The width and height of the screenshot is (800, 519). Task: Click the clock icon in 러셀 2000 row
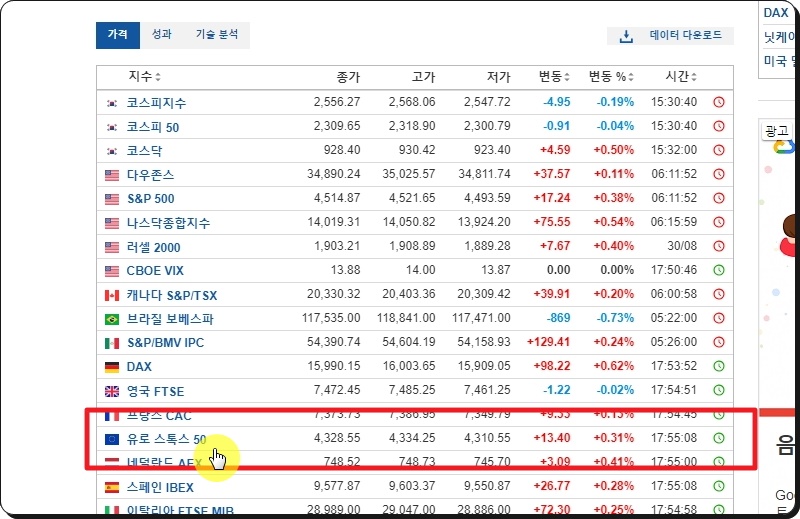719,246
